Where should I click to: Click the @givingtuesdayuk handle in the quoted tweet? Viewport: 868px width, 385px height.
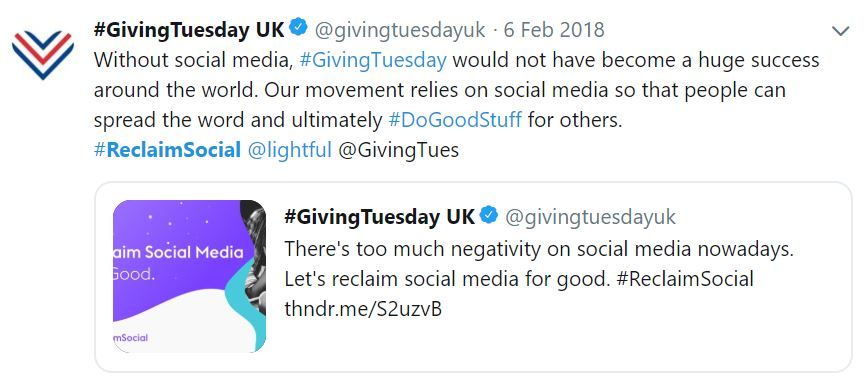(x=590, y=217)
